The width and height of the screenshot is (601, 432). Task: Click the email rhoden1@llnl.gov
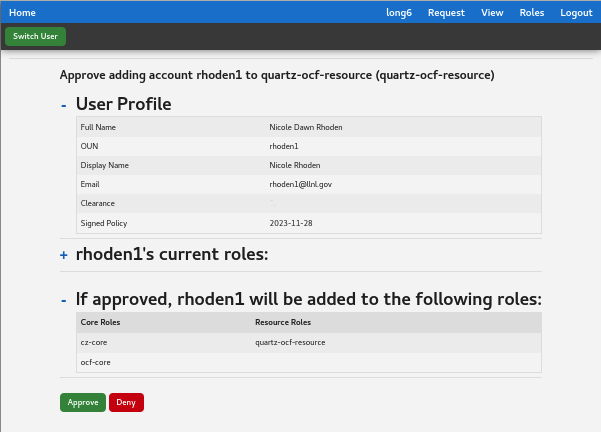300,185
